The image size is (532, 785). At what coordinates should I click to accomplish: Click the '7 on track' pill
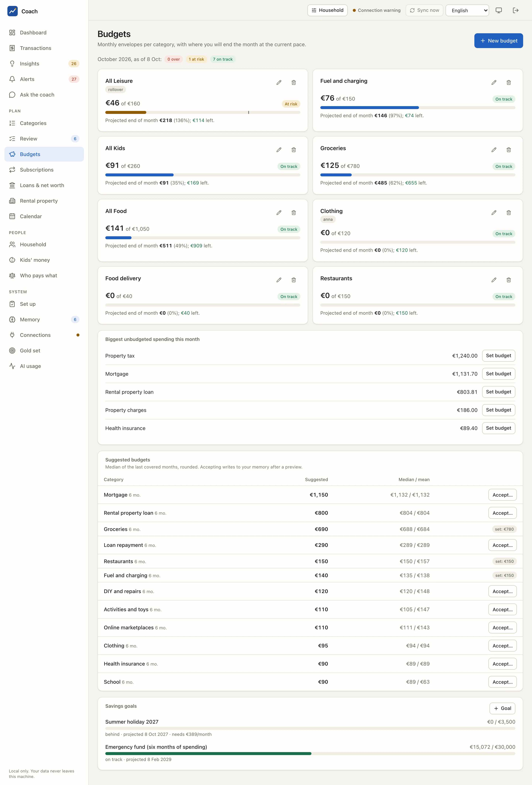222,59
